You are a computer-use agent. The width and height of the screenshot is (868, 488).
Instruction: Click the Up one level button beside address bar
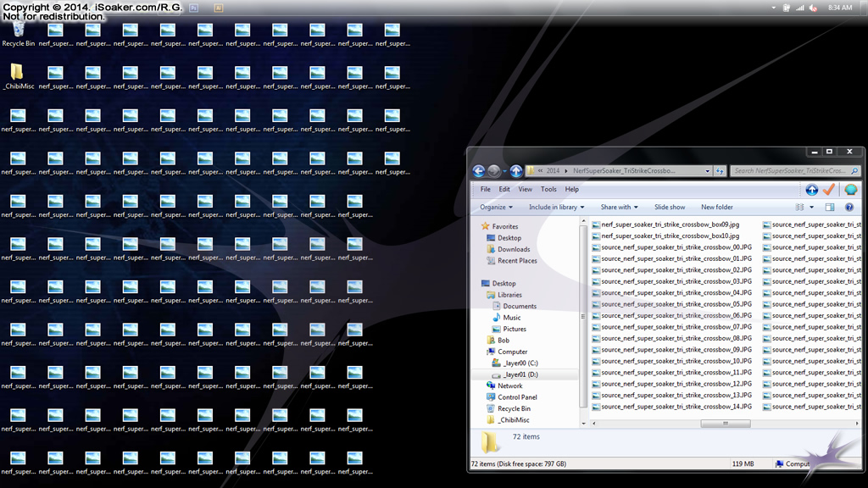tap(516, 171)
